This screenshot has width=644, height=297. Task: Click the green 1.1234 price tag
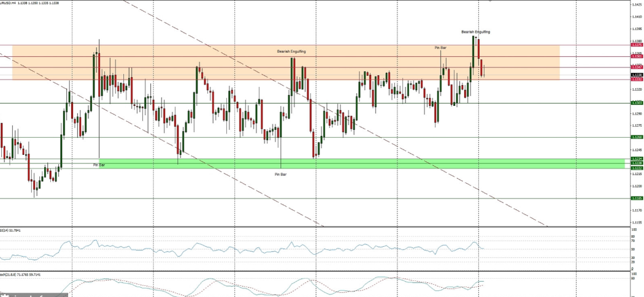(636, 159)
